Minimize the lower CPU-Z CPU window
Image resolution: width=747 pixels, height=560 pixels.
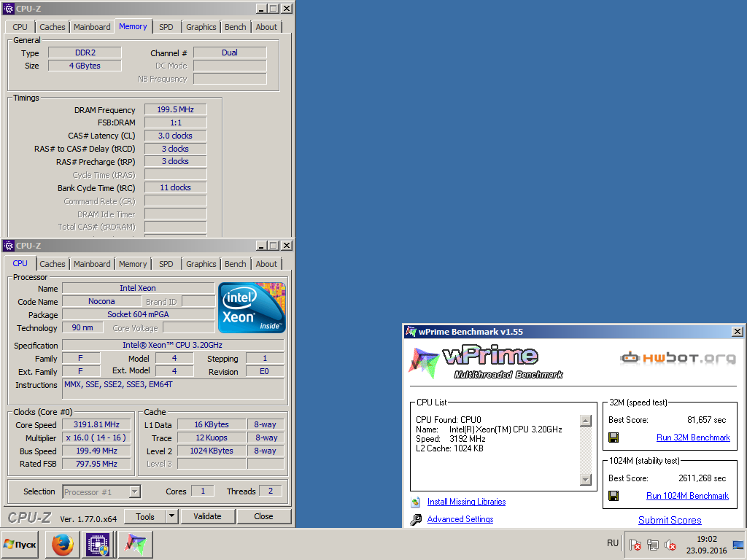261,246
